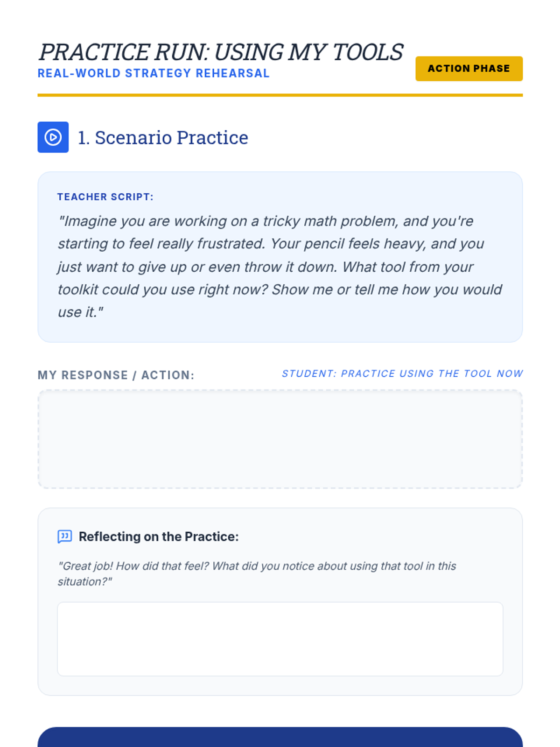Click the 'My Response / Action:' label
Screen dimensions: 560x747
point(116,375)
